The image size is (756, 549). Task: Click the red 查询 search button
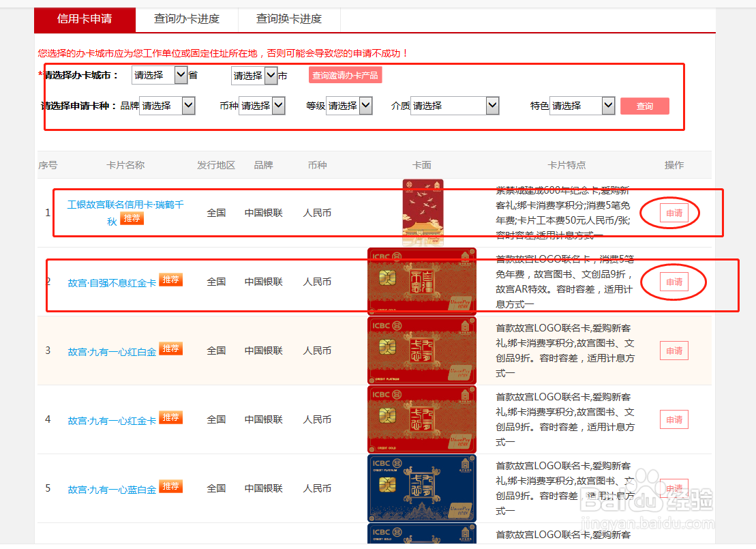pos(644,106)
